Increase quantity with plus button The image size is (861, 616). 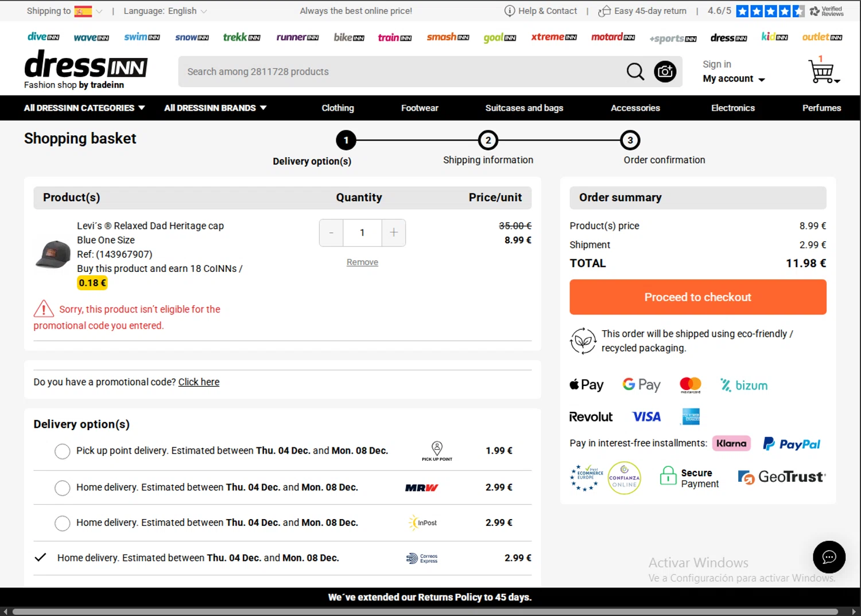[394, 233]
